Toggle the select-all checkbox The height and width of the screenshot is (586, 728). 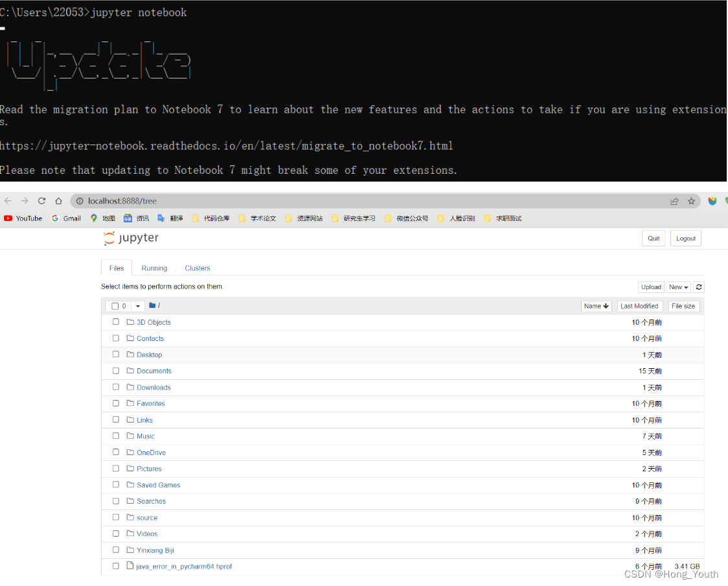point(115,306)
